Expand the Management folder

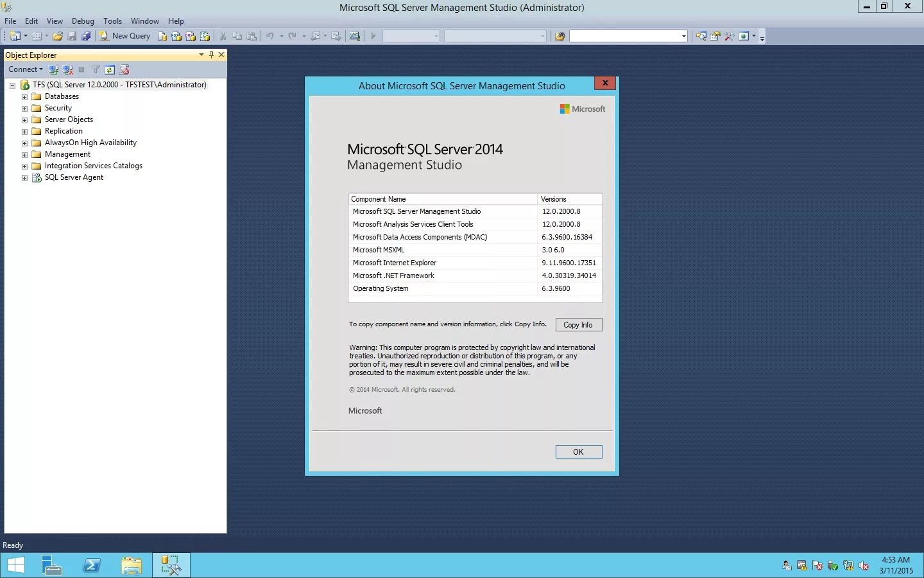pyautogui.click(x=24, y=155)
